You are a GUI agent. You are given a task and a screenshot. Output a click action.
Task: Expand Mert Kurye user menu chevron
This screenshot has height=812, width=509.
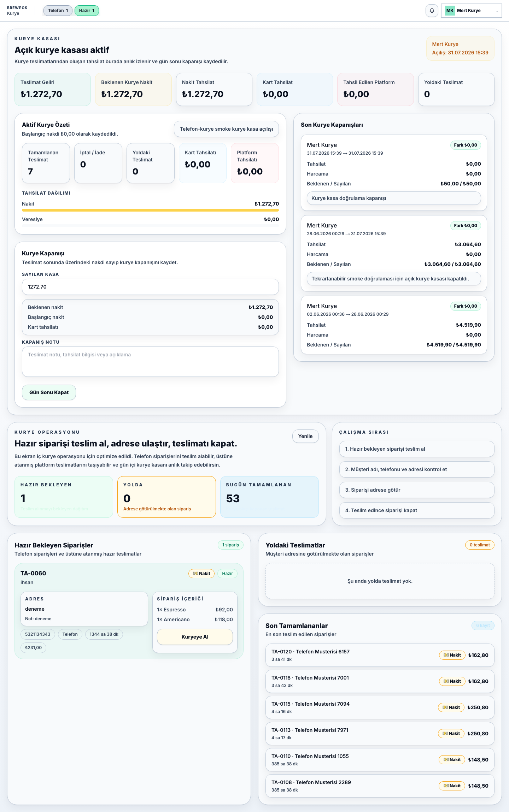tap(497, 11)
